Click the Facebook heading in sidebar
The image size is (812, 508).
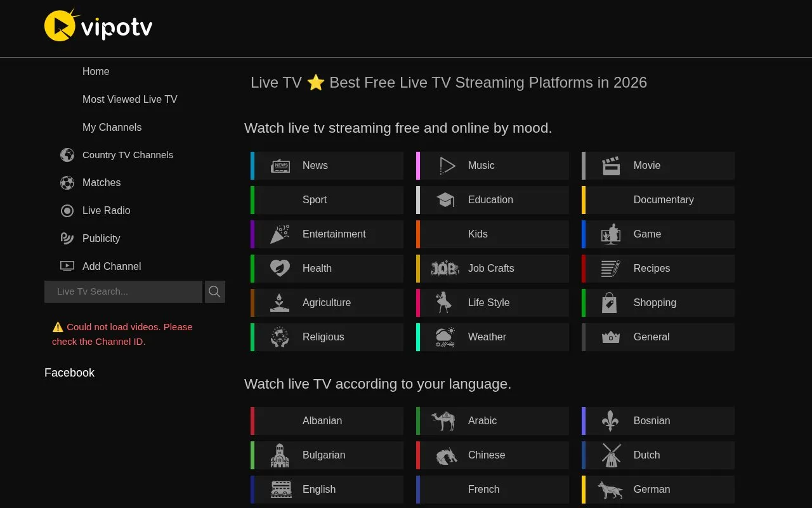pos(70,373)
